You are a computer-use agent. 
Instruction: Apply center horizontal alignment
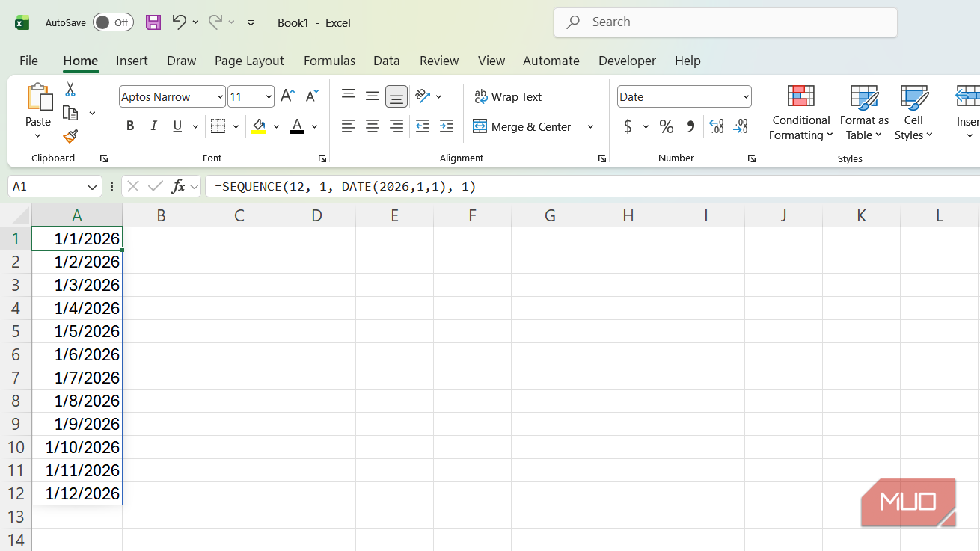[373, 126]
